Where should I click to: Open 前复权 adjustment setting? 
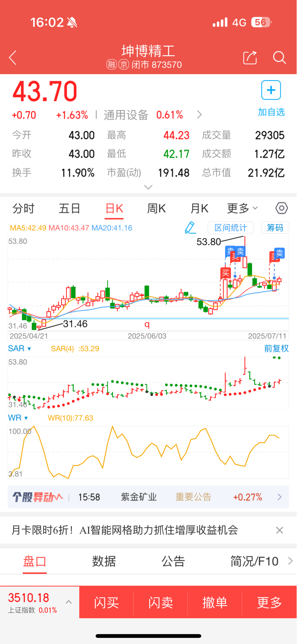click(x=276, y=348)
